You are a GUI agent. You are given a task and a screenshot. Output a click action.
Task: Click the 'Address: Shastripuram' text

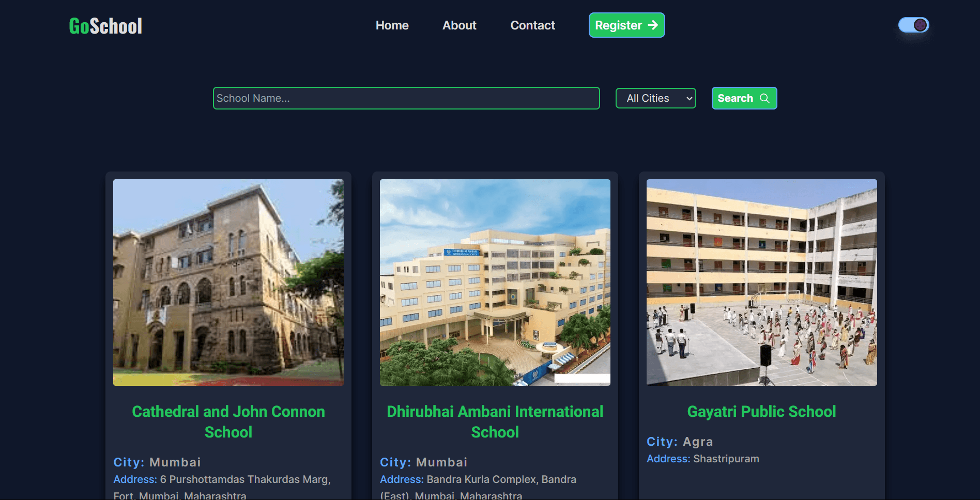[703, 459]
